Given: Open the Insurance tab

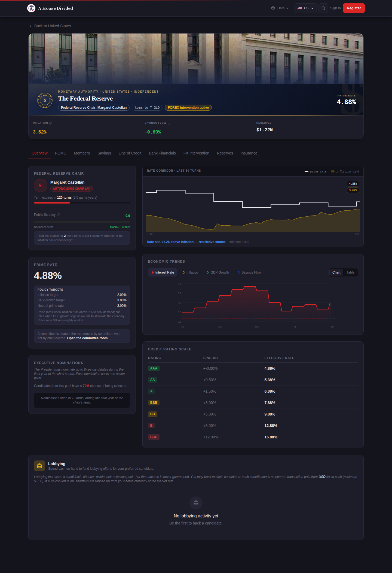Looking at the screenshot, I should [x=249, y=153].
